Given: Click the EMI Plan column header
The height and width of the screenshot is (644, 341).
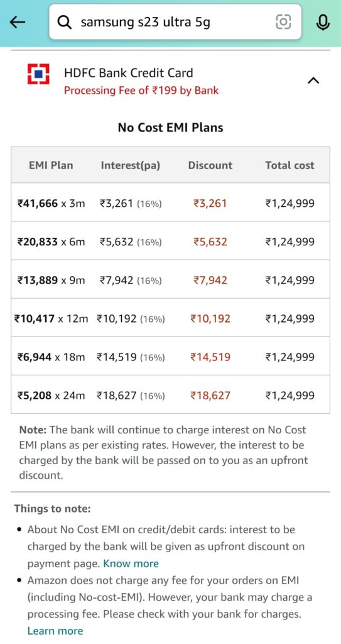Looking at the screenshot, I should tap(51, 165).
